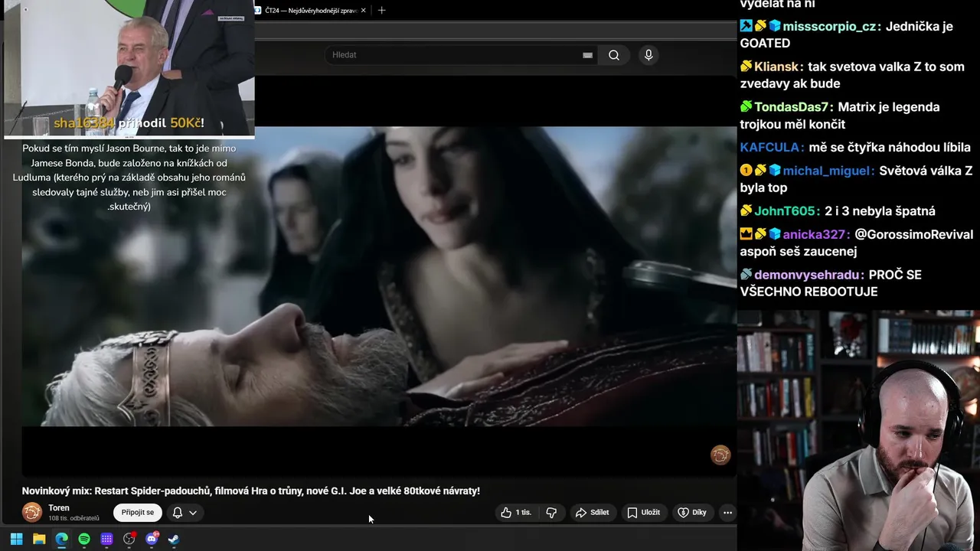Open Spotify from the taskbar
Viewport: 980px width, 551px height.
(84, 539)
